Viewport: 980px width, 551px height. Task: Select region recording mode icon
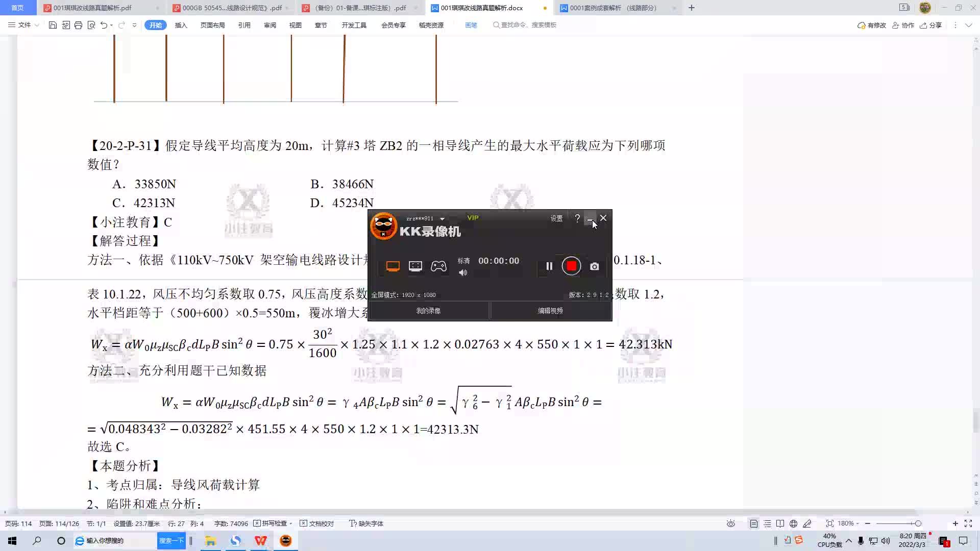pyautogui.click(x=415, y=266)
